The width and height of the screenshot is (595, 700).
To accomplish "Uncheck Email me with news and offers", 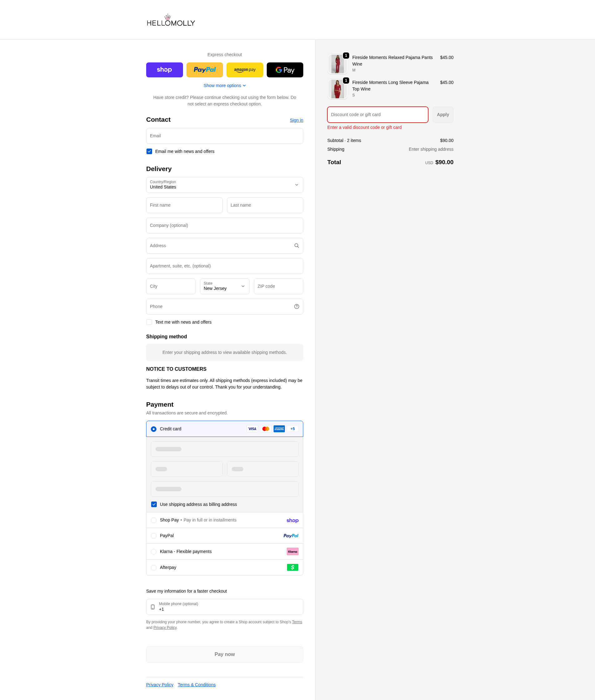I will click(149, 151).
